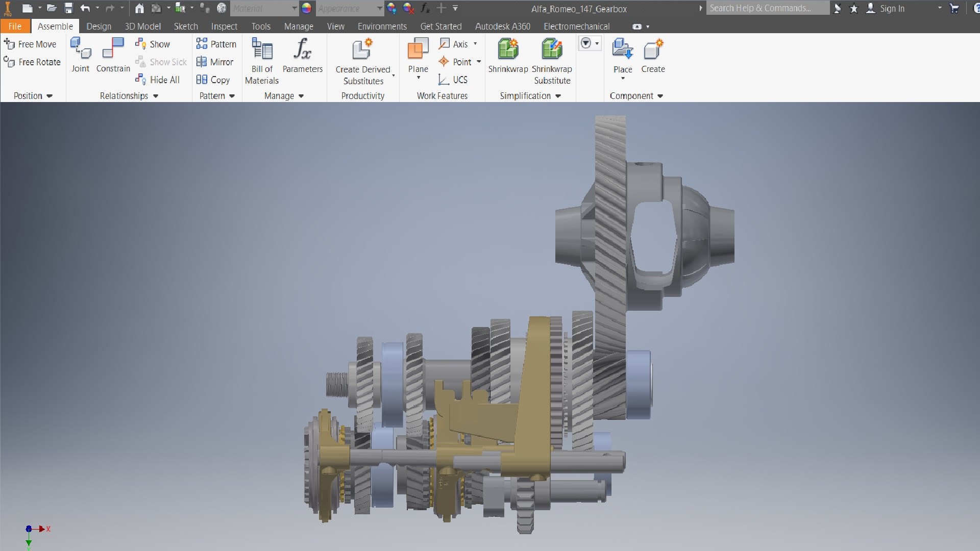Expand the Position panel dropdown
The height and width of the screenshot is (551, 980).
coord(50,96)
